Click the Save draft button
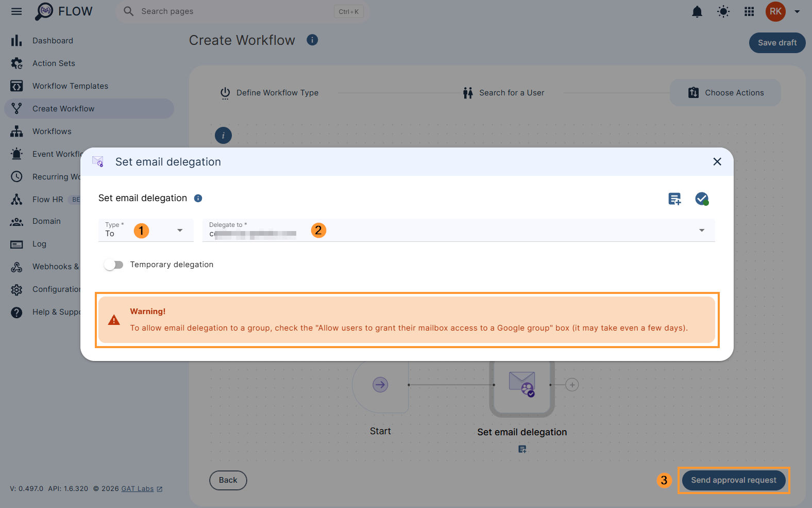 [x=777, y=43]
